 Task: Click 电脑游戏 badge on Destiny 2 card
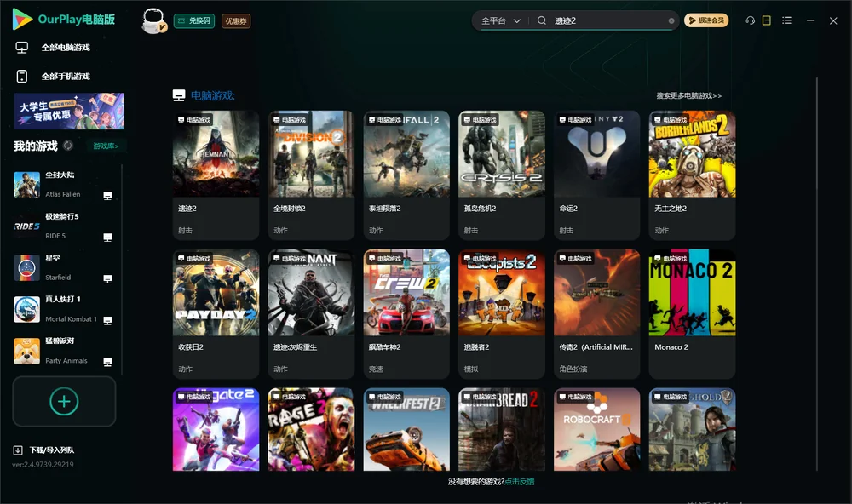[x=575, y=119]
